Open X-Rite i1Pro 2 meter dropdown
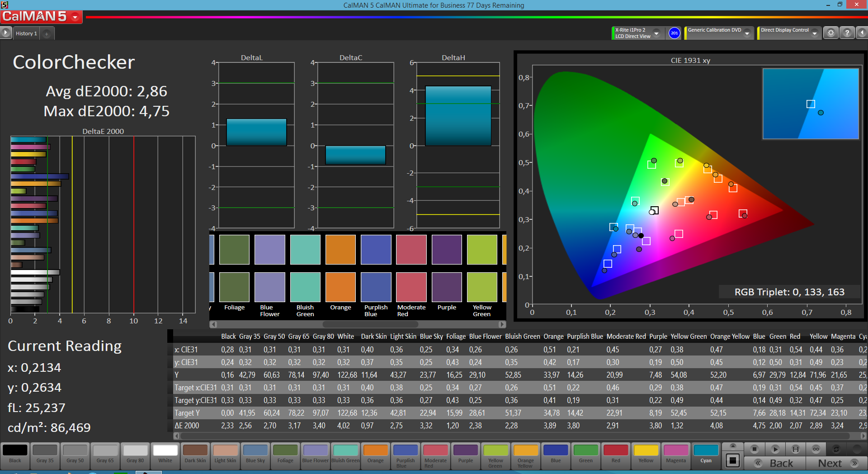868x474 pixels. point(656,33)
